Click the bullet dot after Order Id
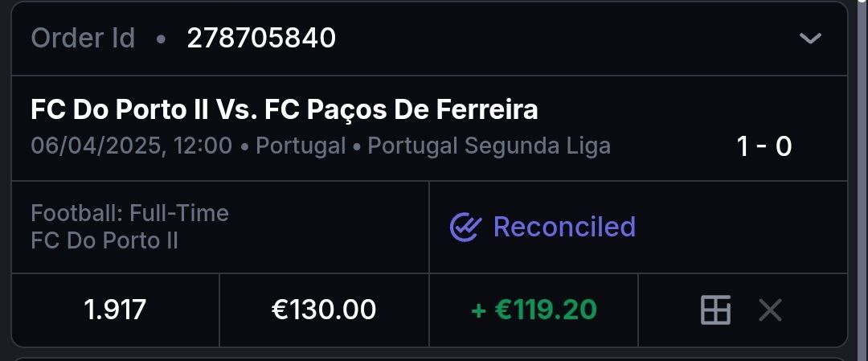This screenshot has height=361, width=868. 161,39
